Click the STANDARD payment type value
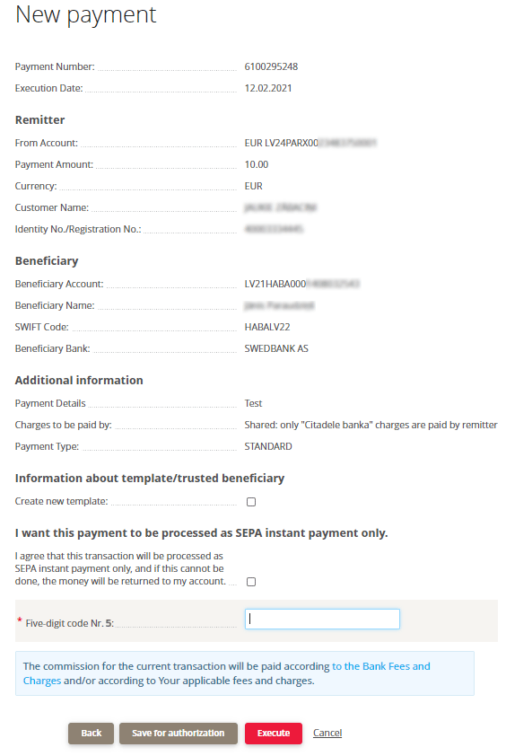The height and width of the screenshot is (756, 532). pos(268,446)
